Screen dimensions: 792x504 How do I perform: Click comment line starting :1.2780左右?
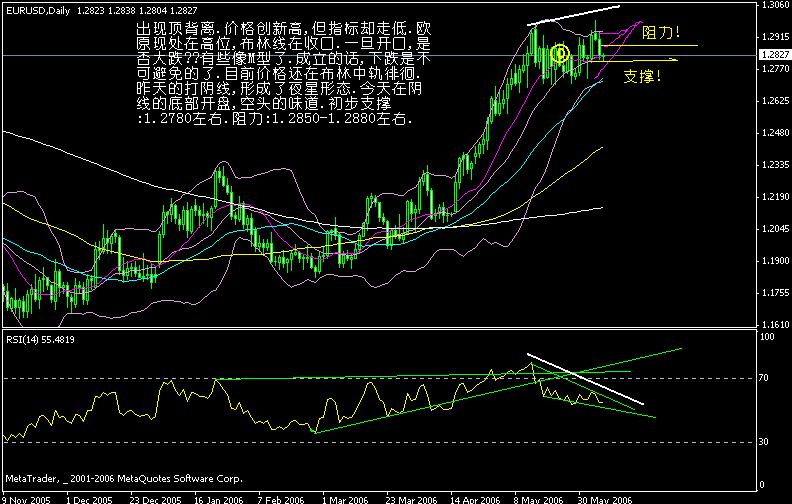point(275,119)
